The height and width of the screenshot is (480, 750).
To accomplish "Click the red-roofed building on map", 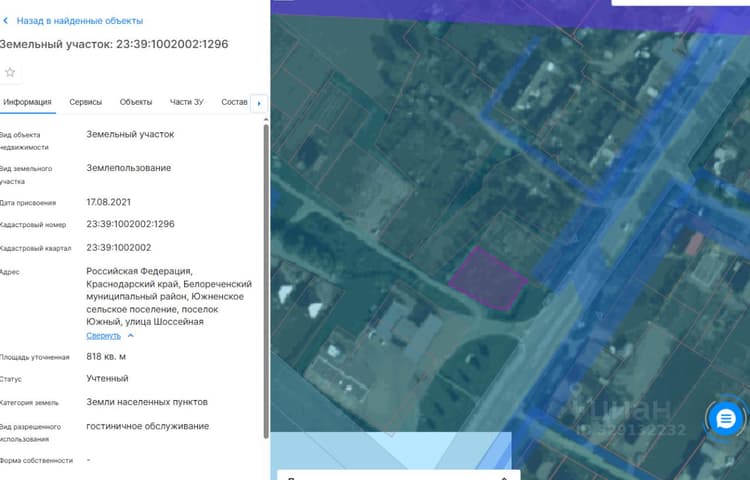I will [694, 244].
